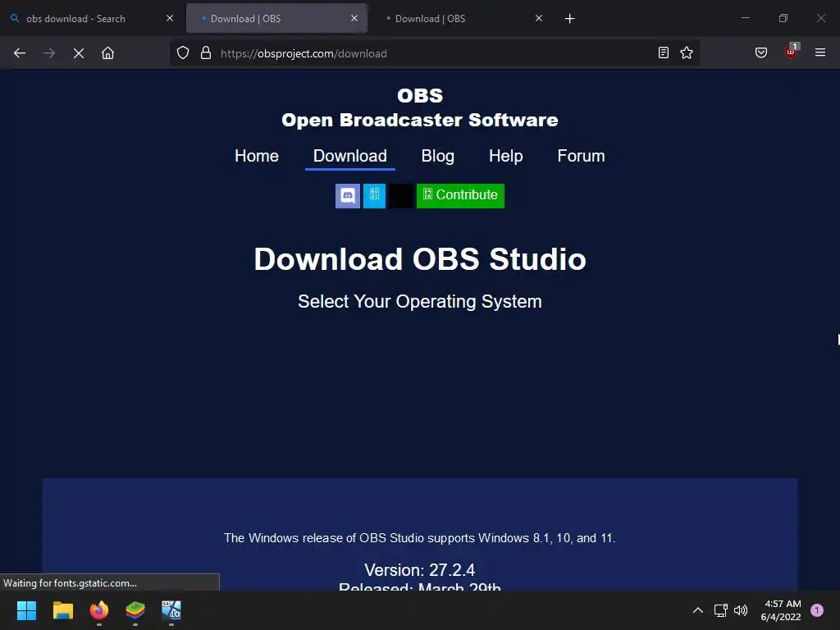Image resolution: width=840 pixels, height=630 pixels.
Task: Open the OBS Forum link
Action: pos(581,156)
